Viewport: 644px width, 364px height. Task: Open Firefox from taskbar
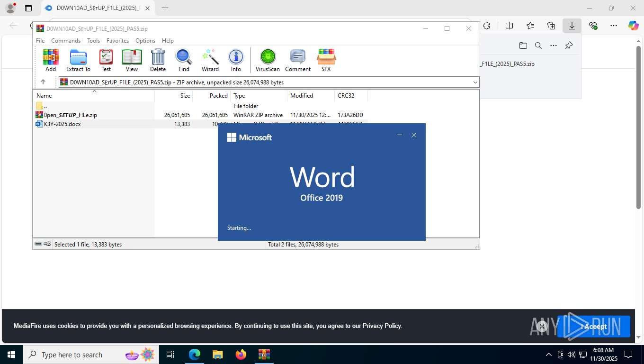(x=241, y=355)
